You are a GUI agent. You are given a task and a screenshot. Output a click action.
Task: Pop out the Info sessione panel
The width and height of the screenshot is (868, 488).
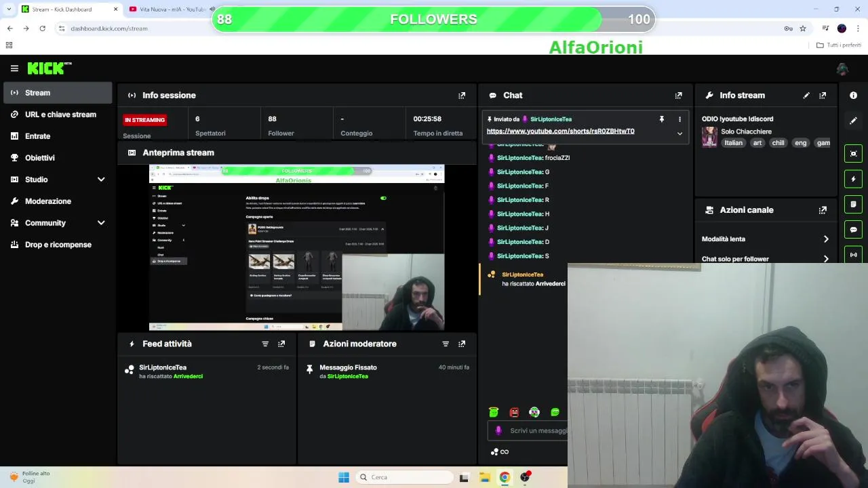[462, 96]
